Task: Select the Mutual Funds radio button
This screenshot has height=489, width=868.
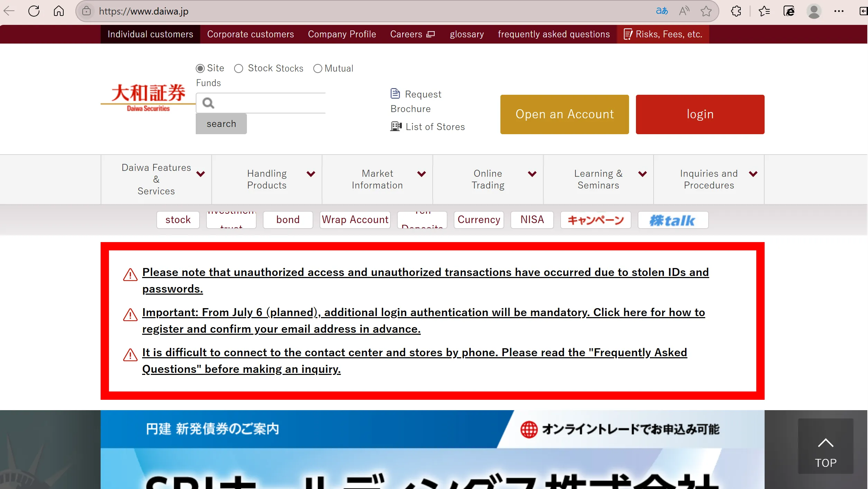Action: point(318,68)
